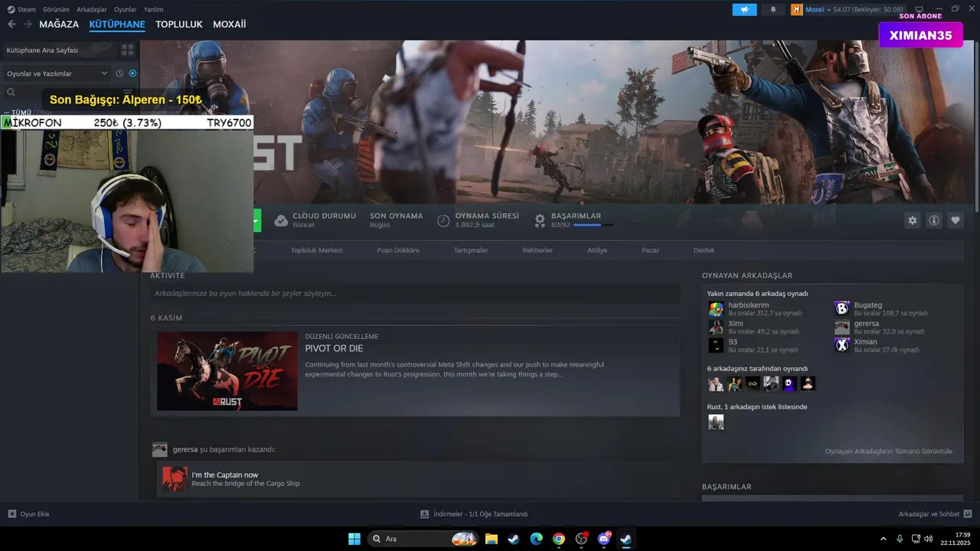This screenshot has width=980, height=551.
Task: Open Discord from the taskbar
Action: click(604, 539)
